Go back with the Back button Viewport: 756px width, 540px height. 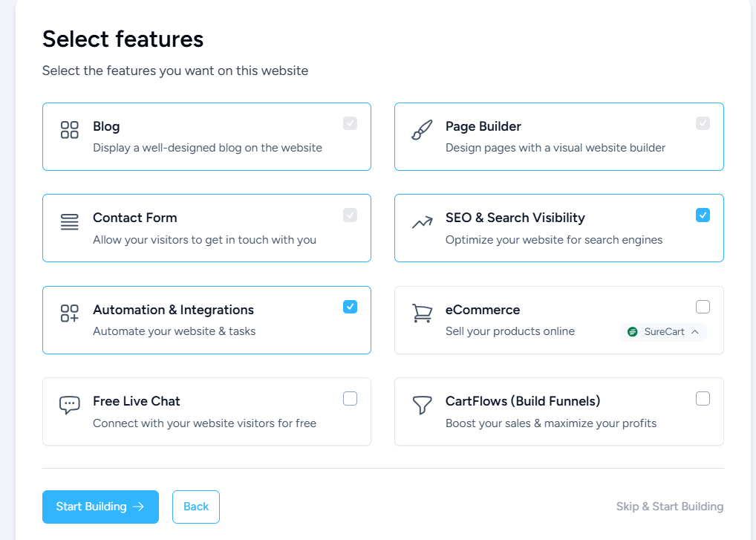196,507
